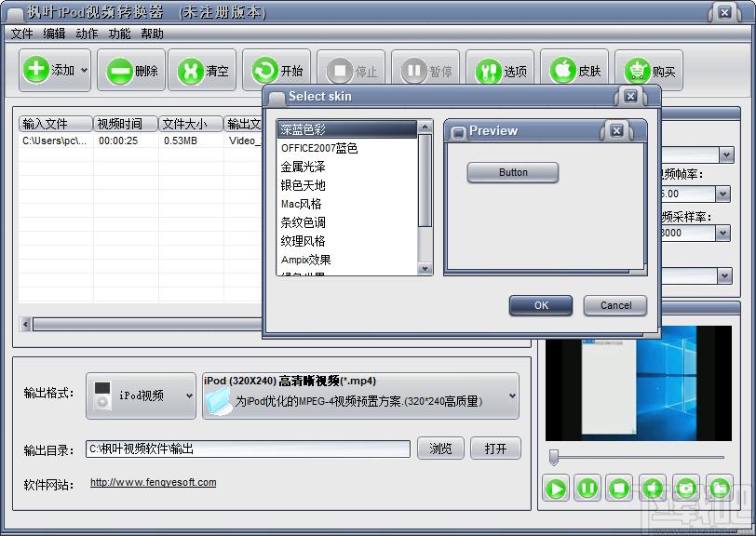Click the 0.53MB file size cell
756x536 pixels.
(181, 141)
